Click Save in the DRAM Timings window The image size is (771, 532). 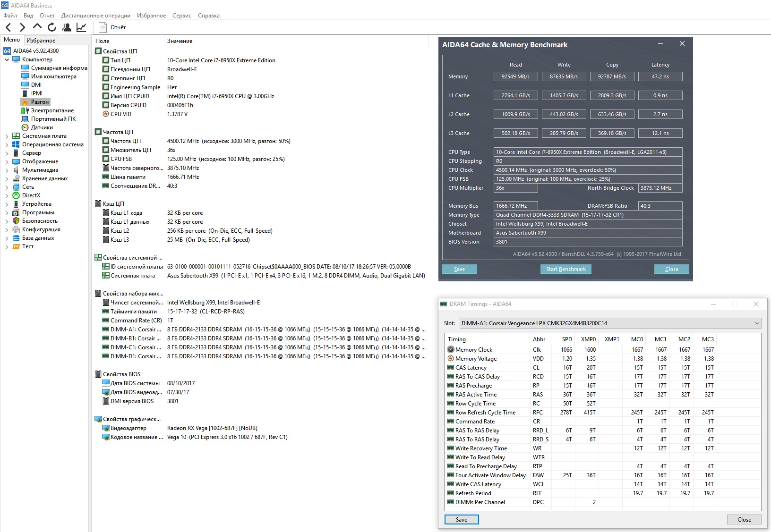(x=462, y=519)
